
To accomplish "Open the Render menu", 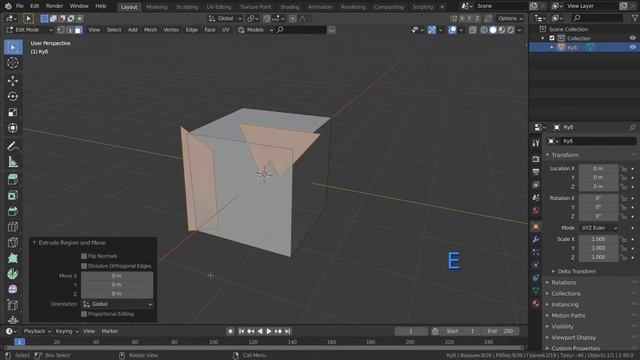I will [x=54, y=6].
